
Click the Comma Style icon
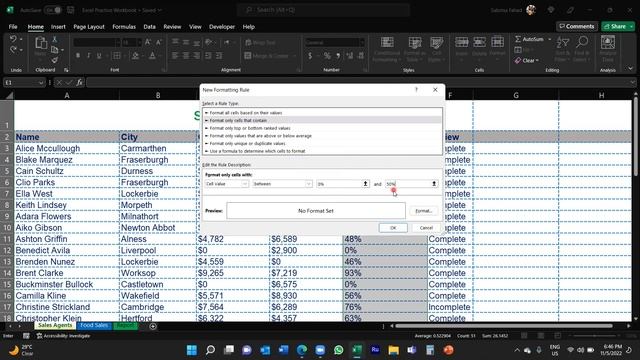click(338, 56)
